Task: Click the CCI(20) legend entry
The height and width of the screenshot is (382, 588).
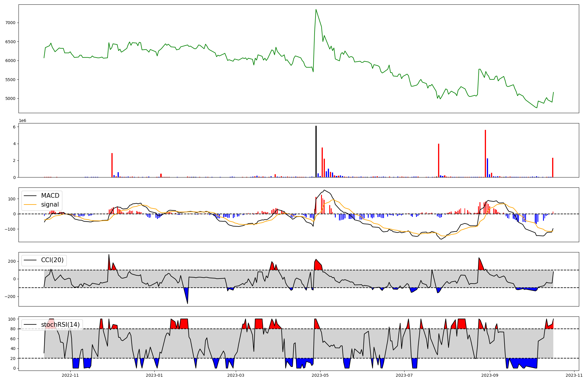Action: tap(52, 260)
